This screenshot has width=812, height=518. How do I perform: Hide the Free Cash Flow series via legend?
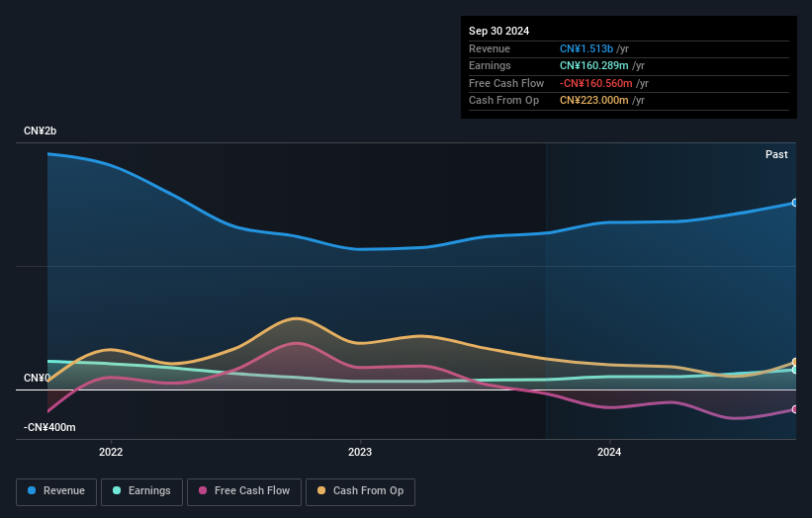click(244, 491)
